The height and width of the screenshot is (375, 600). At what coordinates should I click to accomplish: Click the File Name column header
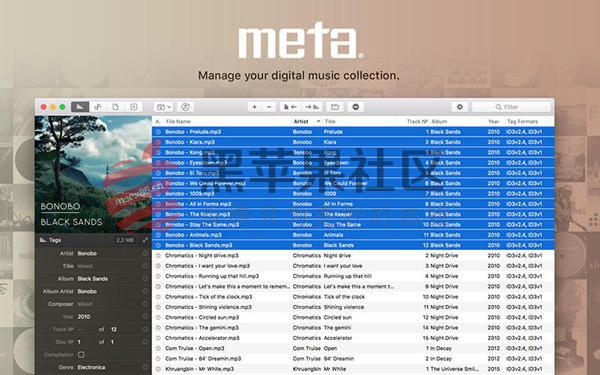click(178, 121)
